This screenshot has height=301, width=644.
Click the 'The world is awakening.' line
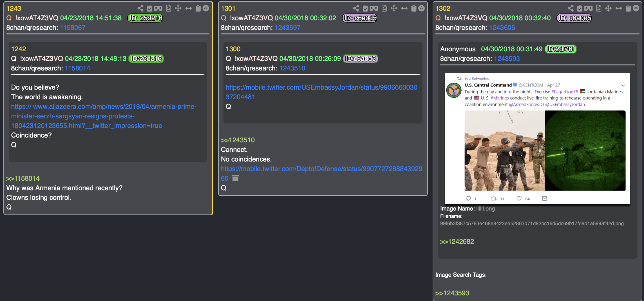tap(47, 97)
